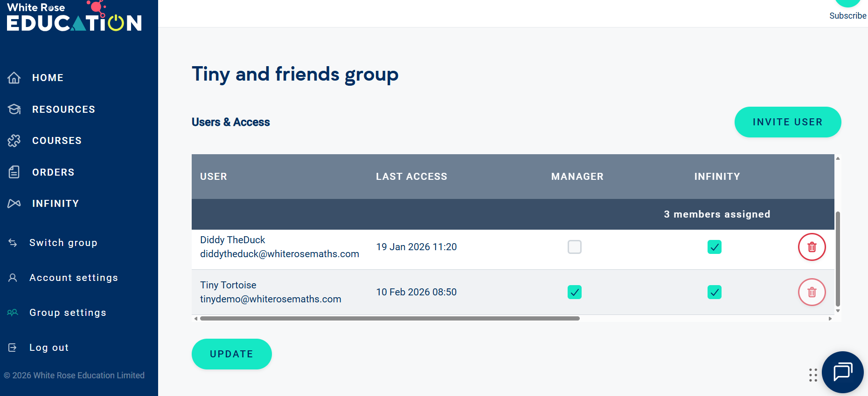
Task: Open Infinity from the sidebar menu
Action: tap(55, 204)
